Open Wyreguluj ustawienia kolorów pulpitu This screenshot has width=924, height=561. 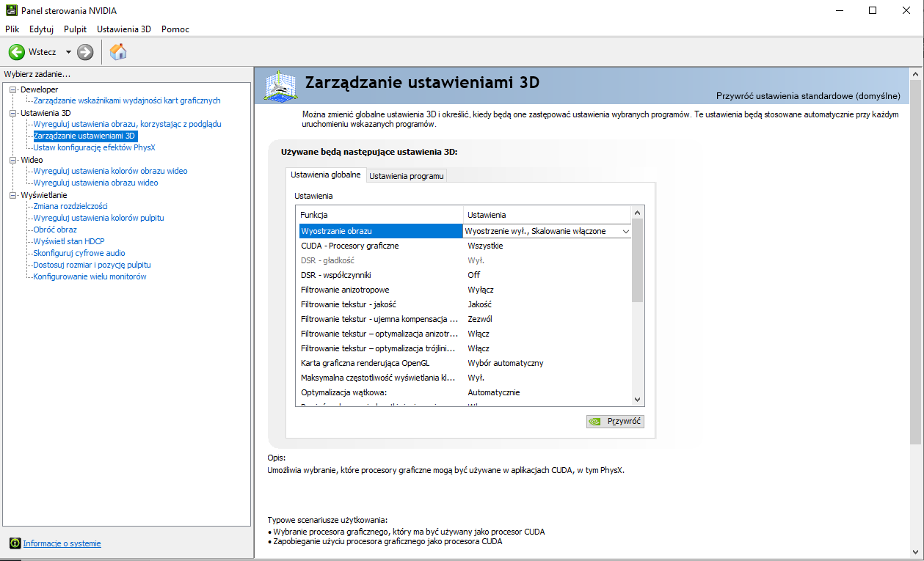(98, 218)
